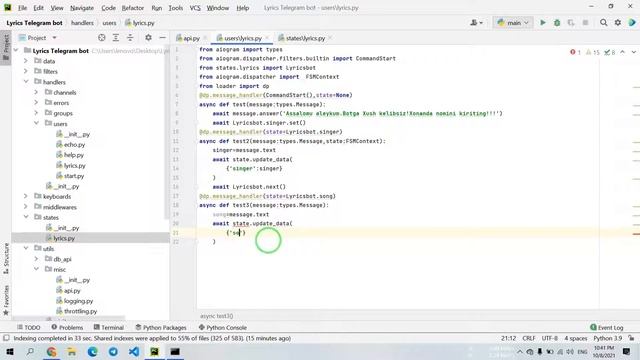Collapse the states folder
This screenshot has width=640, height=360.
click(x=26, y=217)
